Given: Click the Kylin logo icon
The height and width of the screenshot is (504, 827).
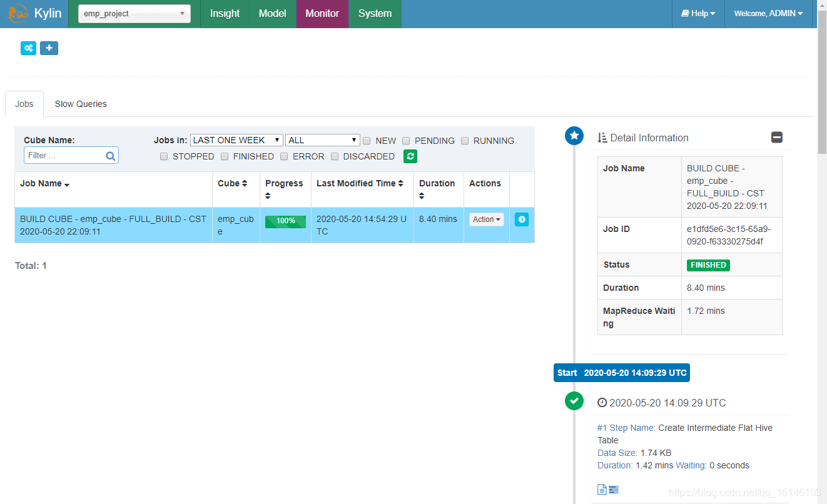Looking at the screenshot, I should (18, 13).
